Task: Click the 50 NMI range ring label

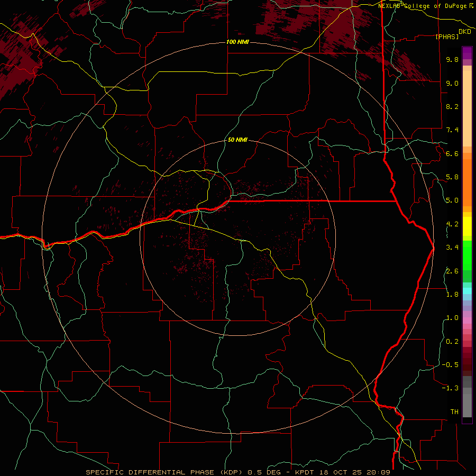Action: click(237, 140)
